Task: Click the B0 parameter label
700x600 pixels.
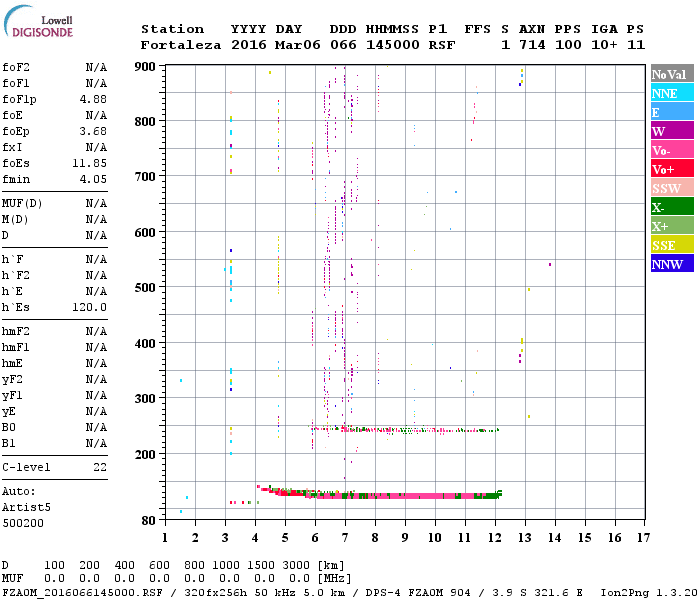Action: (x=9, y=427)
